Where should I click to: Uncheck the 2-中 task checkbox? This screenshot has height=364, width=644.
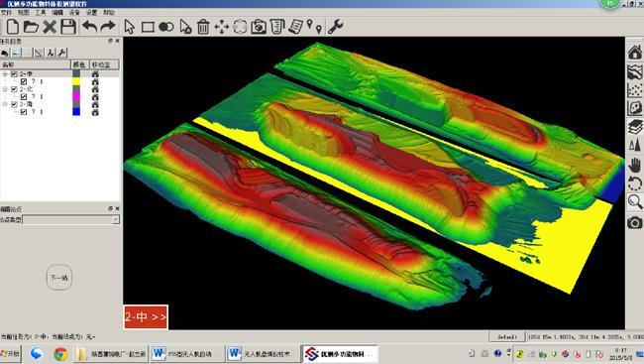(x=14, y=74)
